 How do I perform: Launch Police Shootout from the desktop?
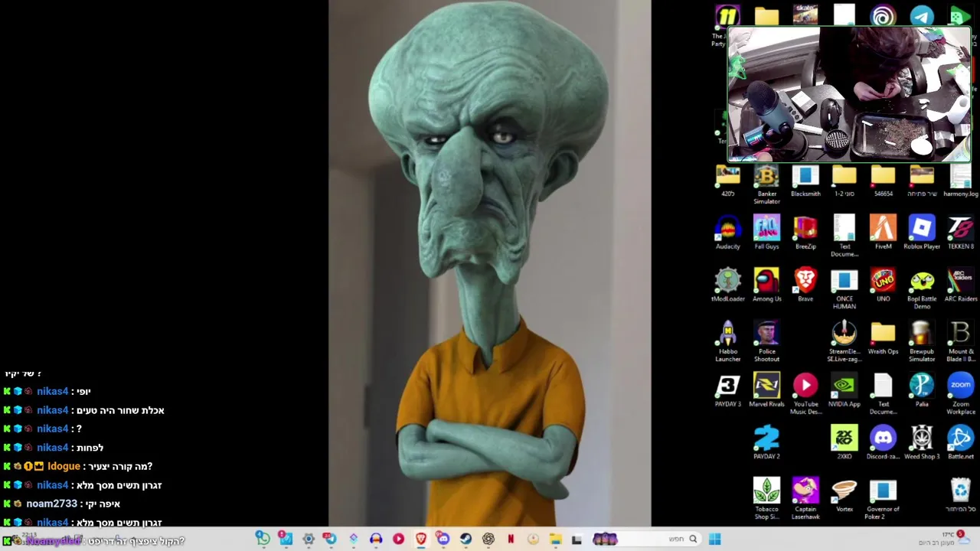coord(766,342)
